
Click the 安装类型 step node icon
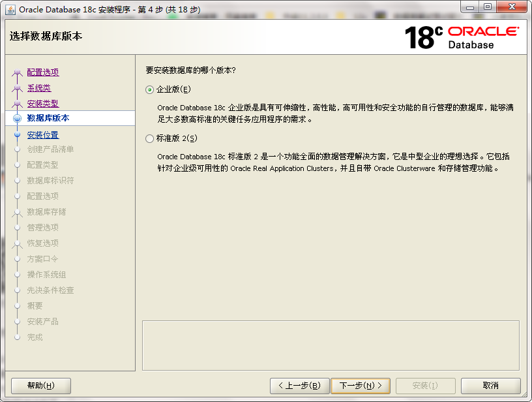pos(18,103)
